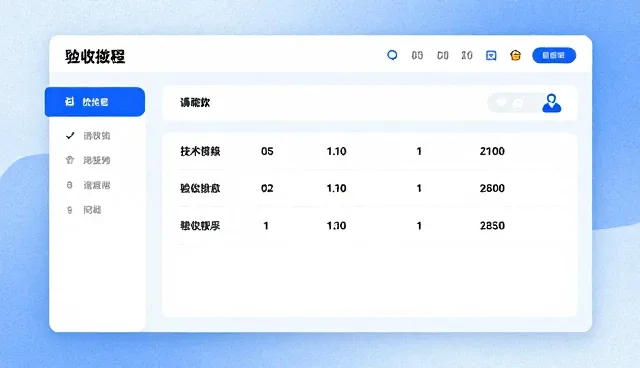Click the blue chat bubble icon in header

(x=392, y=55)
